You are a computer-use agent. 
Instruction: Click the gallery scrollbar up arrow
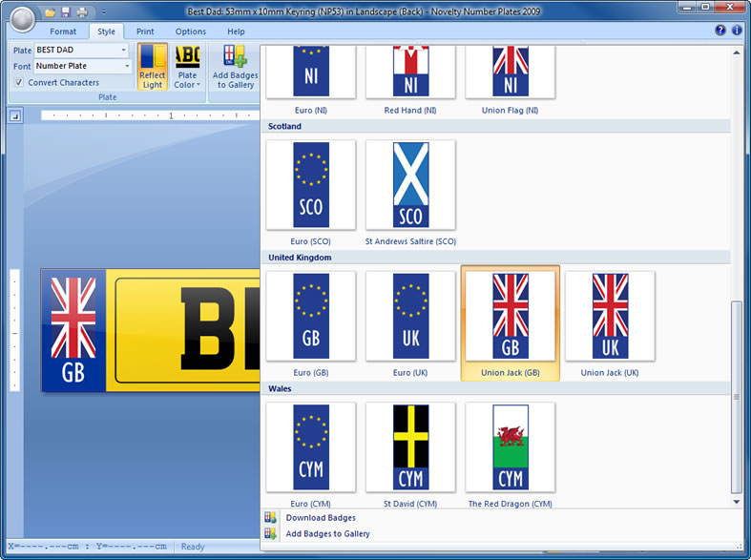tap(737, 52)
